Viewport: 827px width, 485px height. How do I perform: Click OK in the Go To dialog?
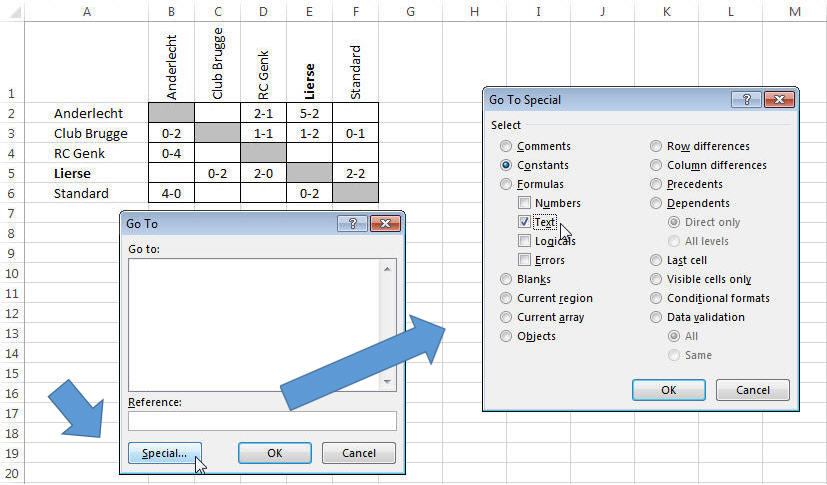274,453
